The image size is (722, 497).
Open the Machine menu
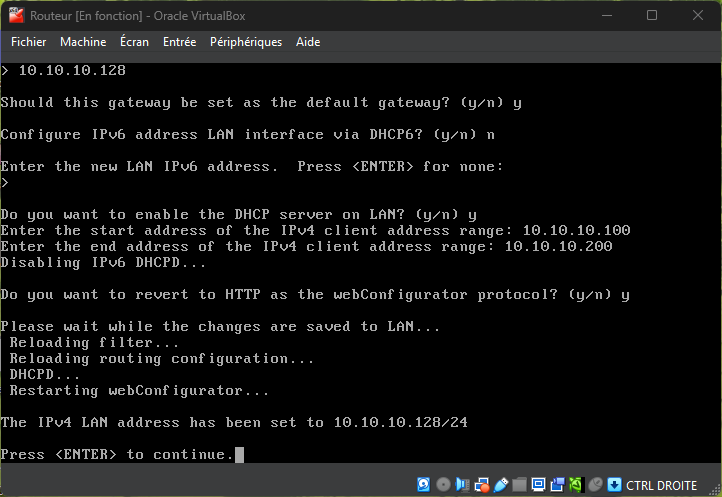[x=83, y=42]
